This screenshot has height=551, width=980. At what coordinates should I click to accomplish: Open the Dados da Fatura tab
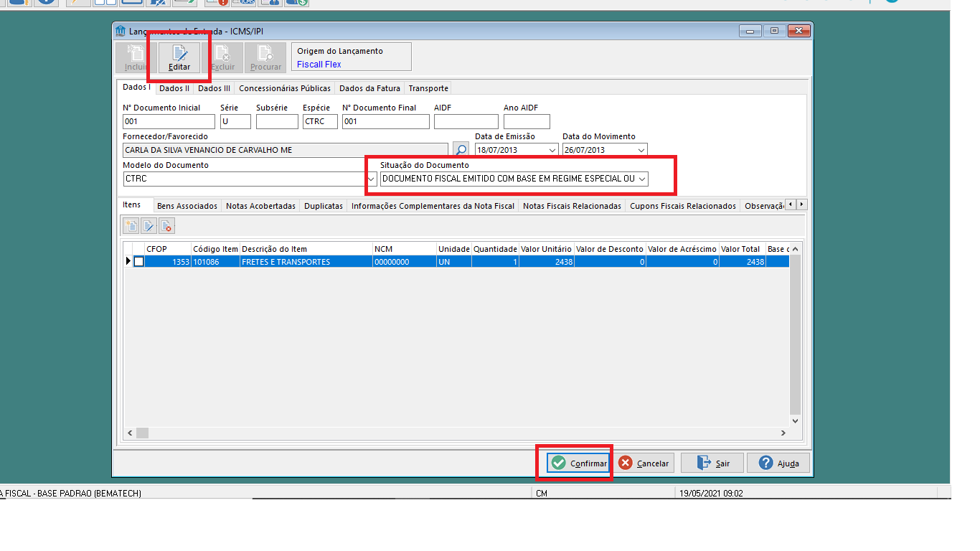coord(369,88)
